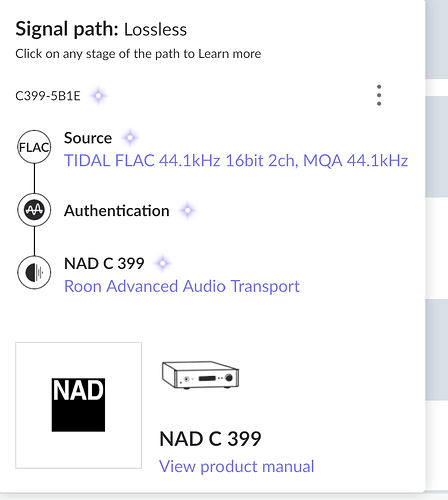Click the NAD C 399 output speaker icon
The width and height of the screenshot is (448, 500).
pyautogui.click(x=34, y=272)
